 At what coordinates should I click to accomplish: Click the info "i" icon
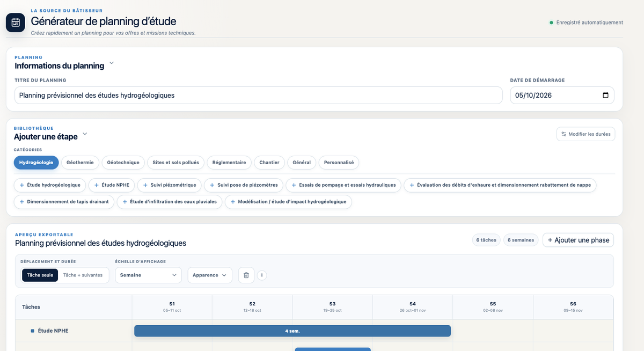(262, 275)
